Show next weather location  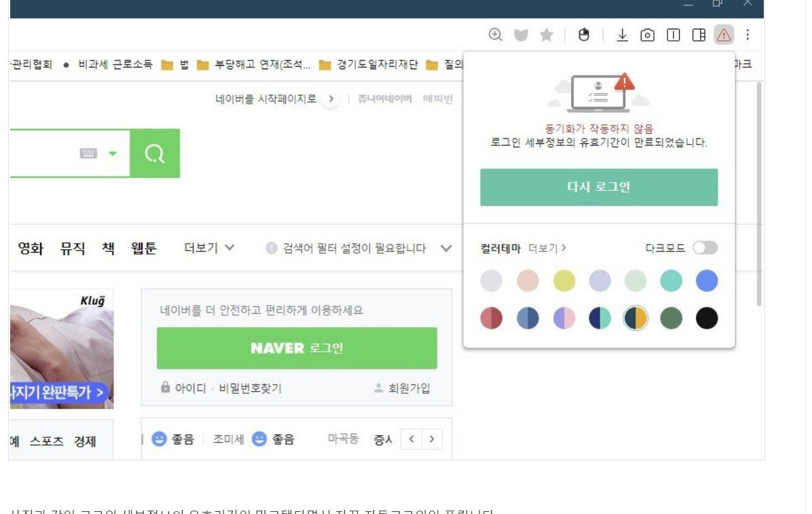click(x=432, y=439)
